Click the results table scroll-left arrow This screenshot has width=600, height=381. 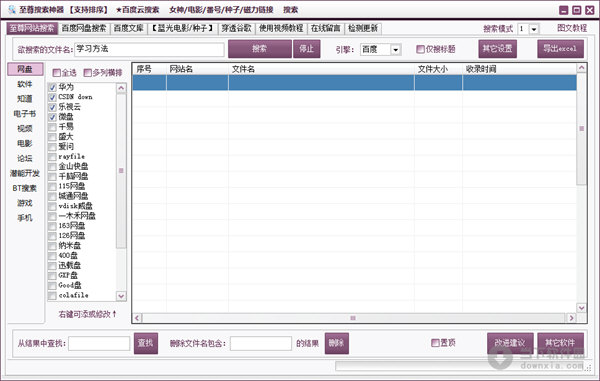pyautogui.click(x=137, y=318)
